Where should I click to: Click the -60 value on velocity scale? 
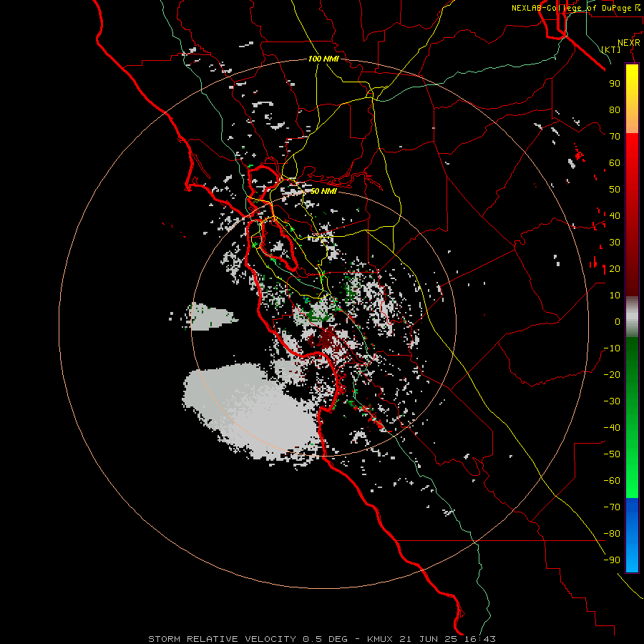click(x=612, y=481)
